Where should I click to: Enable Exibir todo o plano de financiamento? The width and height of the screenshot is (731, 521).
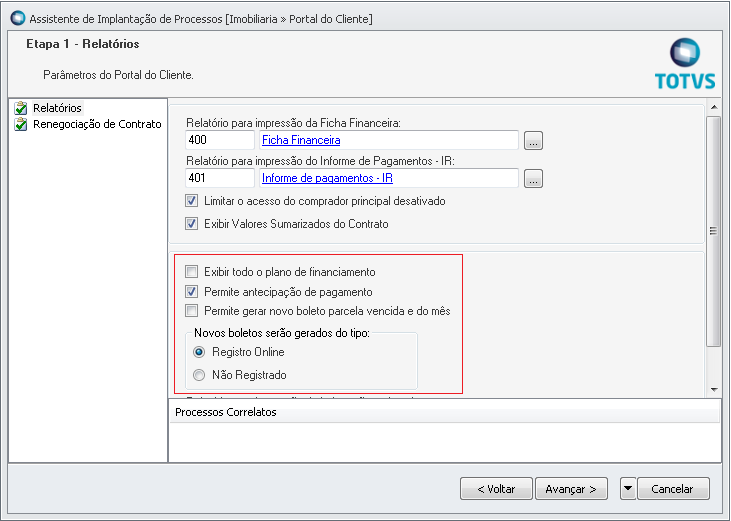pyautogui.click(x=192, y=272)
